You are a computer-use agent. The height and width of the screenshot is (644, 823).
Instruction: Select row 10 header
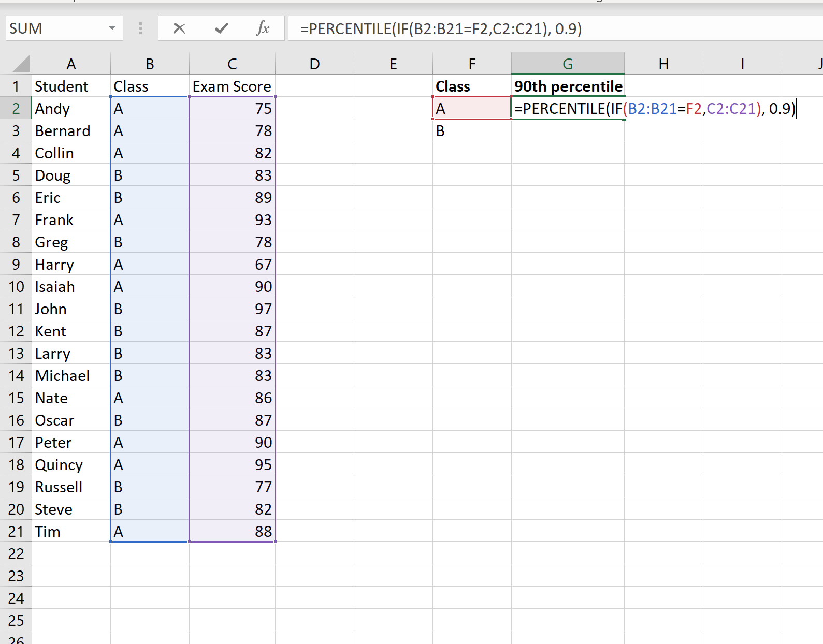point(16,286)
